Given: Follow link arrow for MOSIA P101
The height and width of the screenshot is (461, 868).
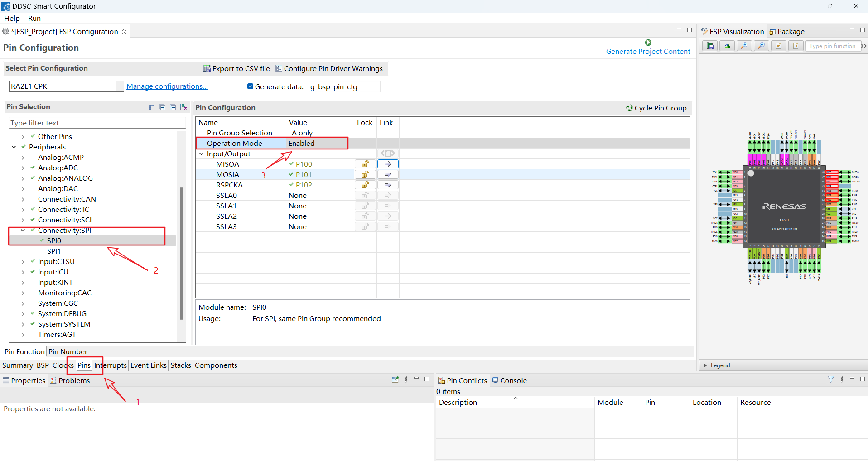Looking at the screenshot, I should [x=388, y=174].
